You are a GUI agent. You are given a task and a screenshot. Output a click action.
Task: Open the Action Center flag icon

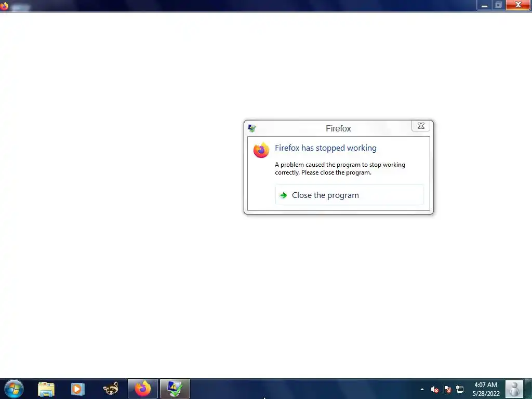447,389
